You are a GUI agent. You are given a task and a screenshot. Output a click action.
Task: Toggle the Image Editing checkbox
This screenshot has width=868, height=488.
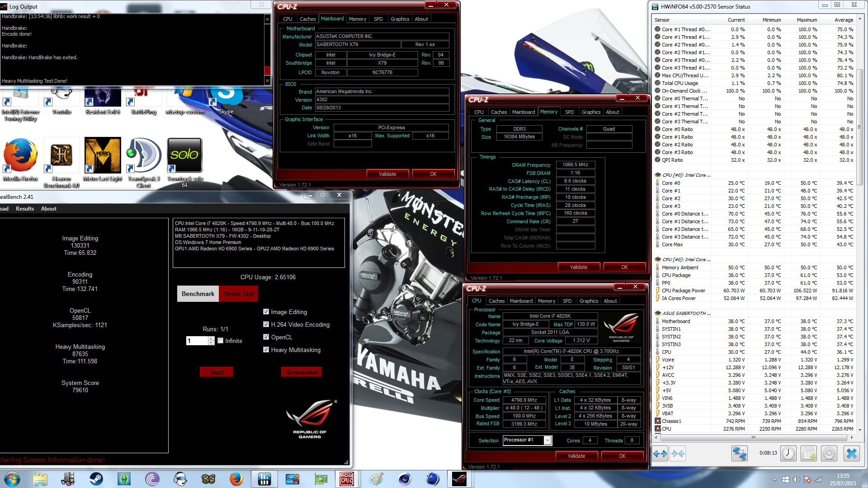pos(266,312)
